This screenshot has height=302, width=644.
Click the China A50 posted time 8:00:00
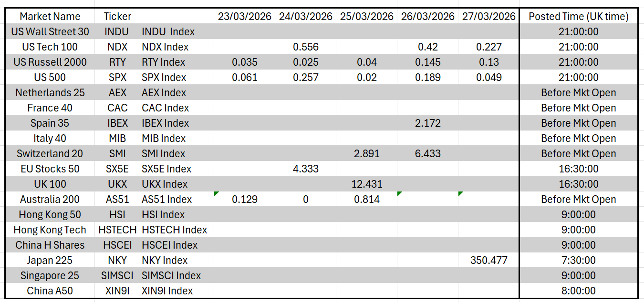point(578,291)
